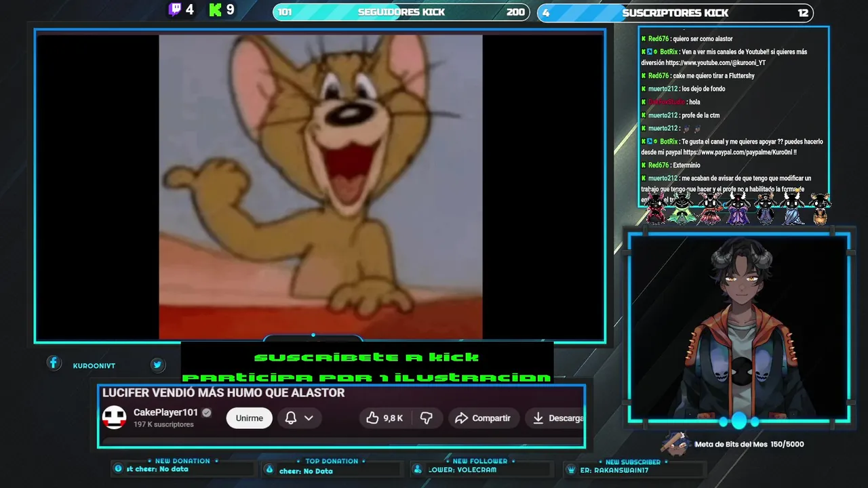Click the purple-dressed chibi character under chat

tap(738, 208)
